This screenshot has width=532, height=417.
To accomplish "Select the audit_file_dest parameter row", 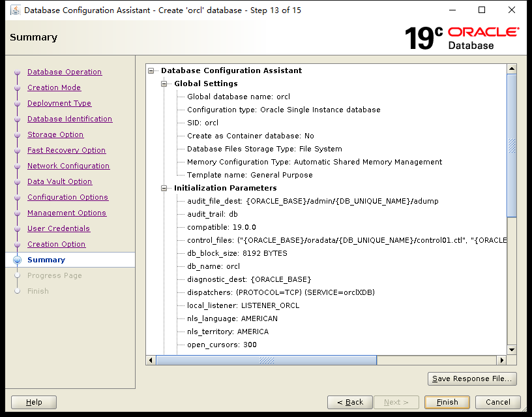I will (x=313, y=201).
